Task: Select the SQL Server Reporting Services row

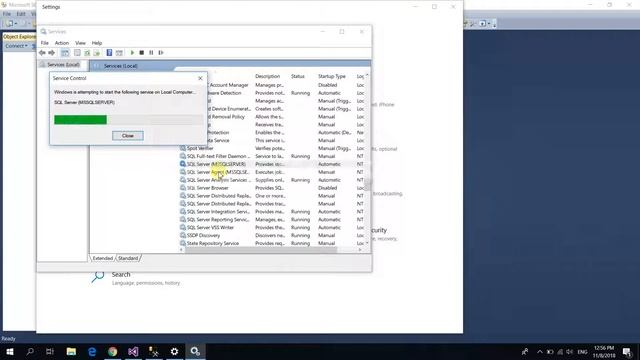Action: (x=271, y=220)
